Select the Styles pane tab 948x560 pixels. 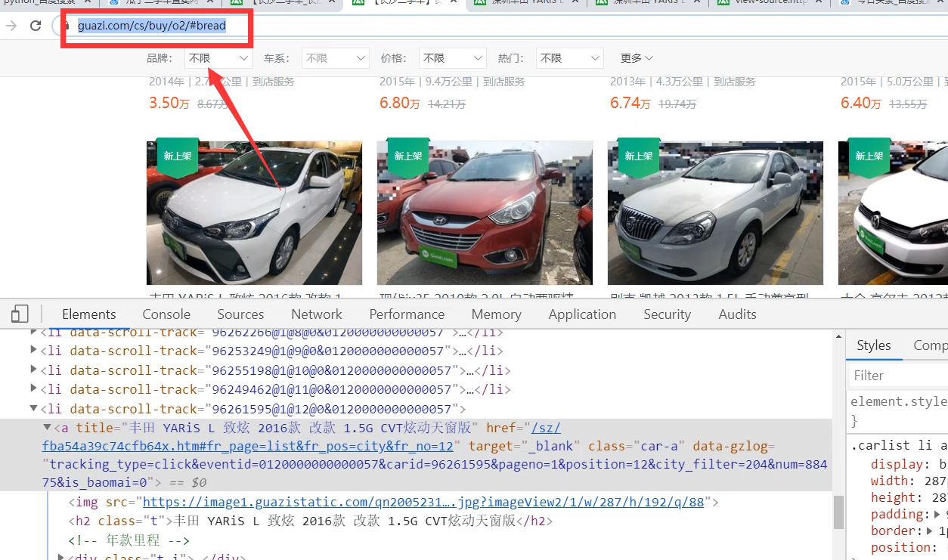pos(873,345)
